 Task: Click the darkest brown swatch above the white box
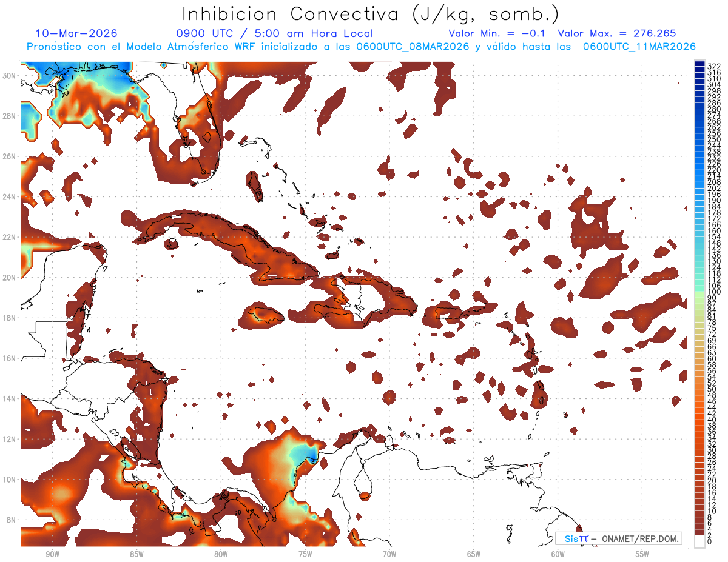[x=700, y=532]
